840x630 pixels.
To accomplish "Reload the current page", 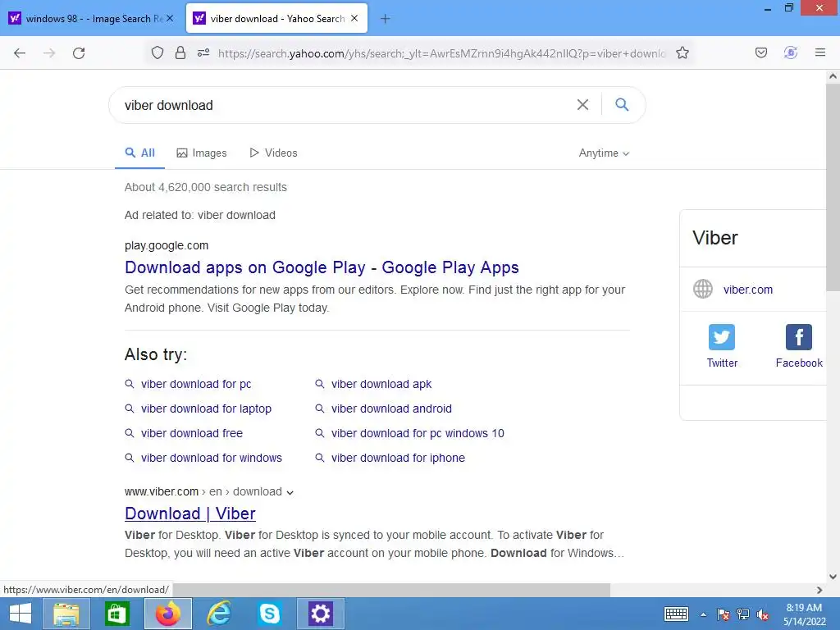I will click(x=79, y=53).
